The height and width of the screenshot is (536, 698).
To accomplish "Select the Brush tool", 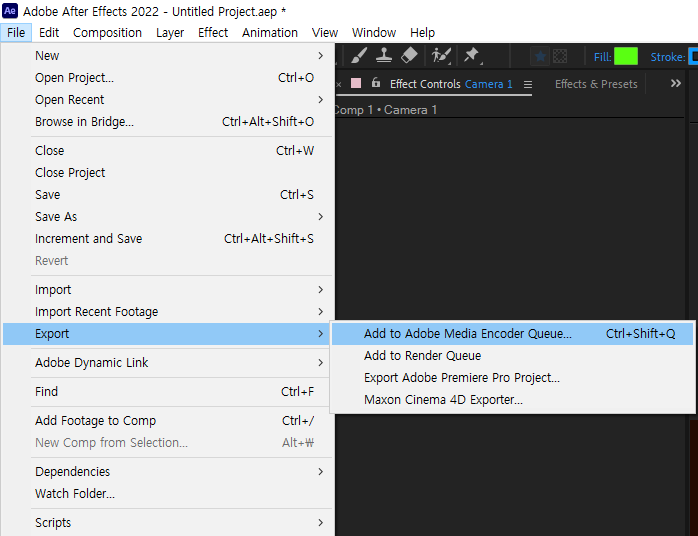I will pyautogui.click(x=359, y=56).
